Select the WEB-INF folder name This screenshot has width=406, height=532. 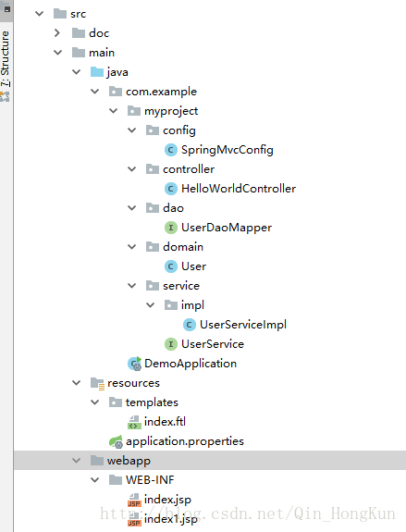click(150, 480)
